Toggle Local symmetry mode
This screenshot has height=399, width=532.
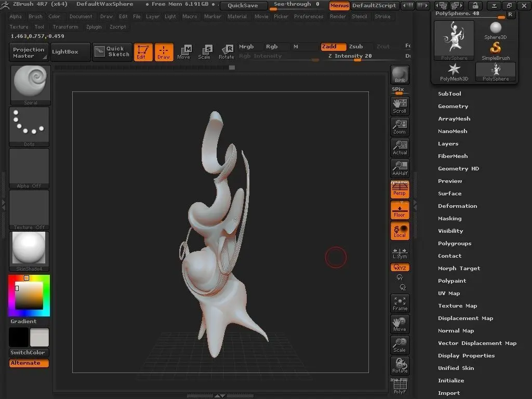click(x=400, y=231)
